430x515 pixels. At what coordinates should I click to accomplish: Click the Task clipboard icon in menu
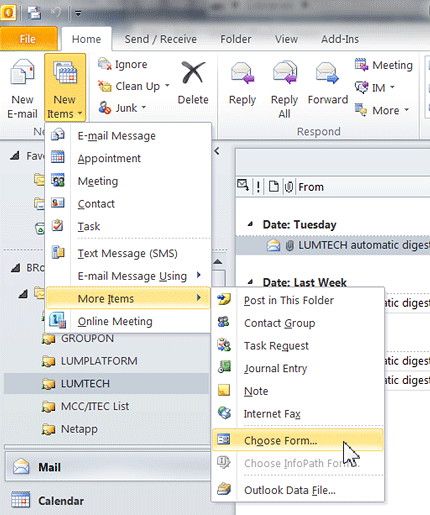(x=58, y=225)
